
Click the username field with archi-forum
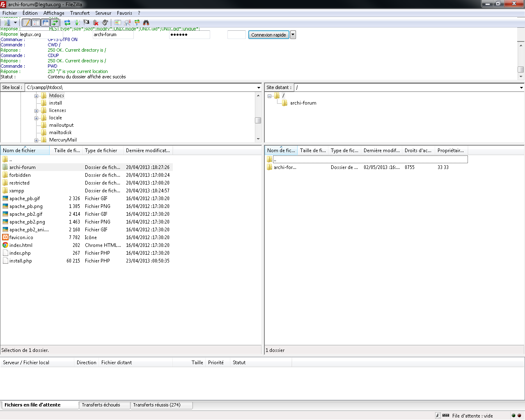(x=113, y=35)
